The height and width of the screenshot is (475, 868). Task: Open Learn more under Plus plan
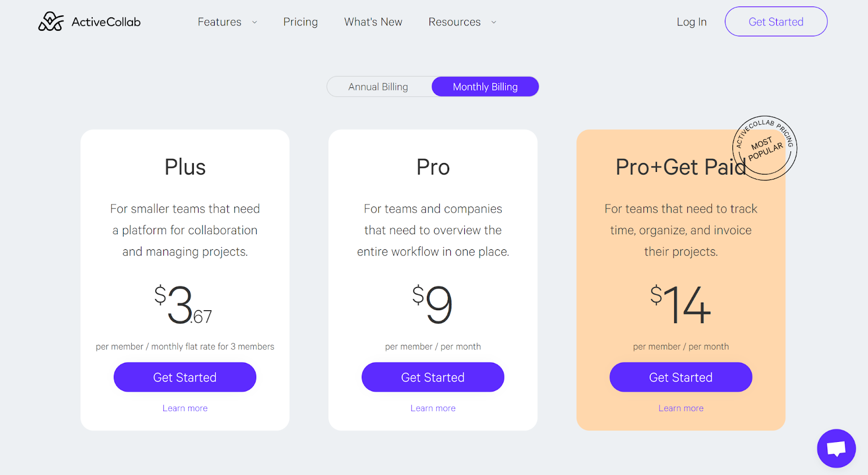click(185, 408)
